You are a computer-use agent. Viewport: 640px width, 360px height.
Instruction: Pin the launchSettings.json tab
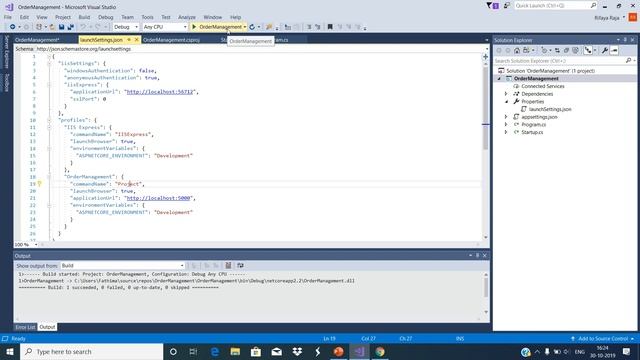129,40
